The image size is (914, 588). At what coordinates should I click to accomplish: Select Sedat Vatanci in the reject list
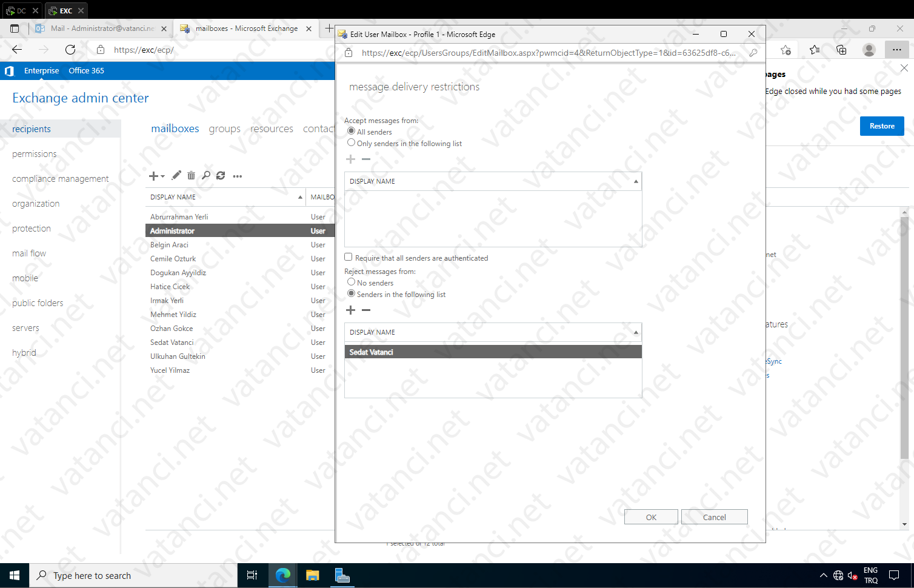pos(493,352)
